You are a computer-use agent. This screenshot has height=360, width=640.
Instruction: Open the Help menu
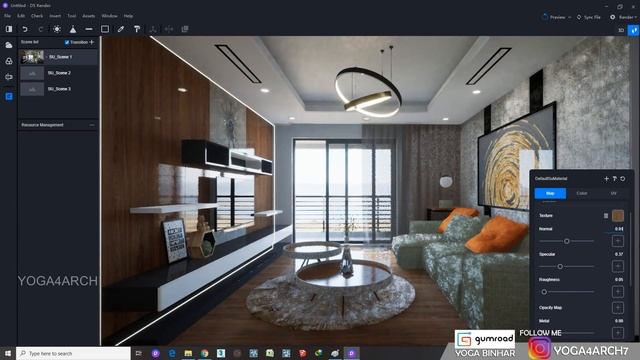(128, 16)
